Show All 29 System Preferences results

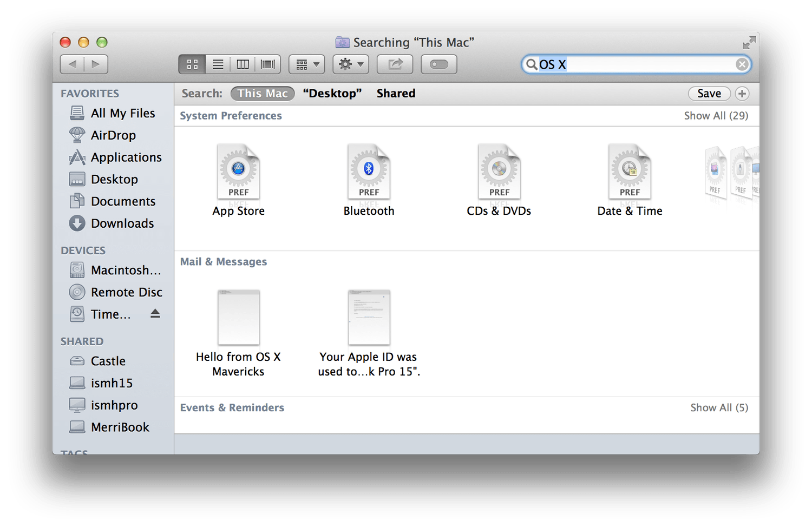(x=716, y=116)
